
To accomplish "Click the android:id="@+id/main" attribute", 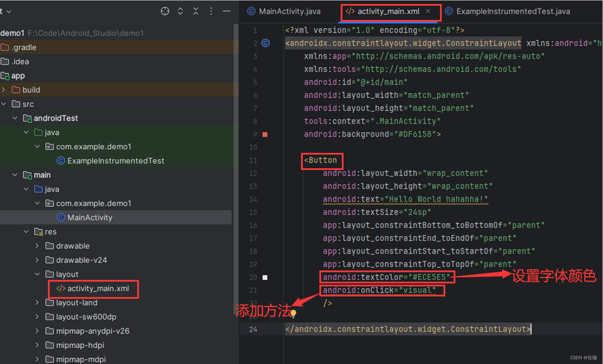I will [355, 82].
